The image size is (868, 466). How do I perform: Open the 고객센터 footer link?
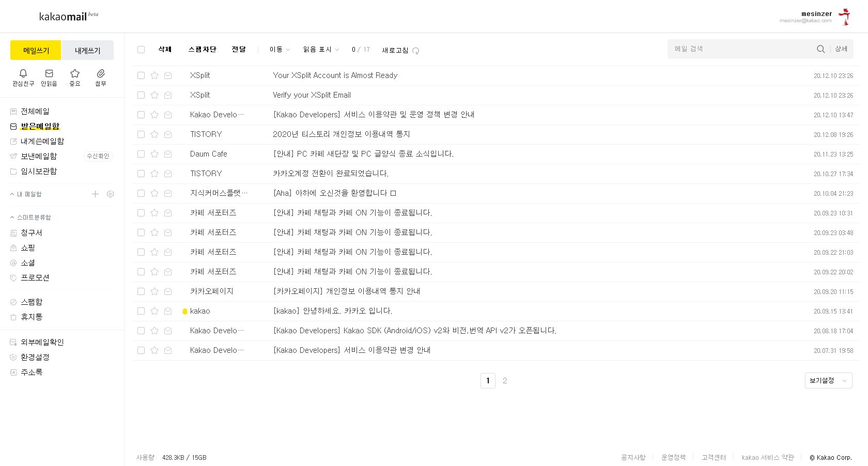tap(714, 458)
